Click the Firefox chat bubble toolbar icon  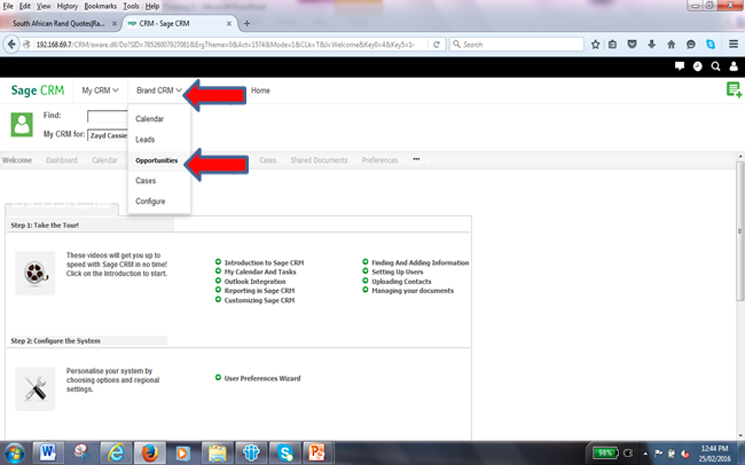(x=691, y=44)
